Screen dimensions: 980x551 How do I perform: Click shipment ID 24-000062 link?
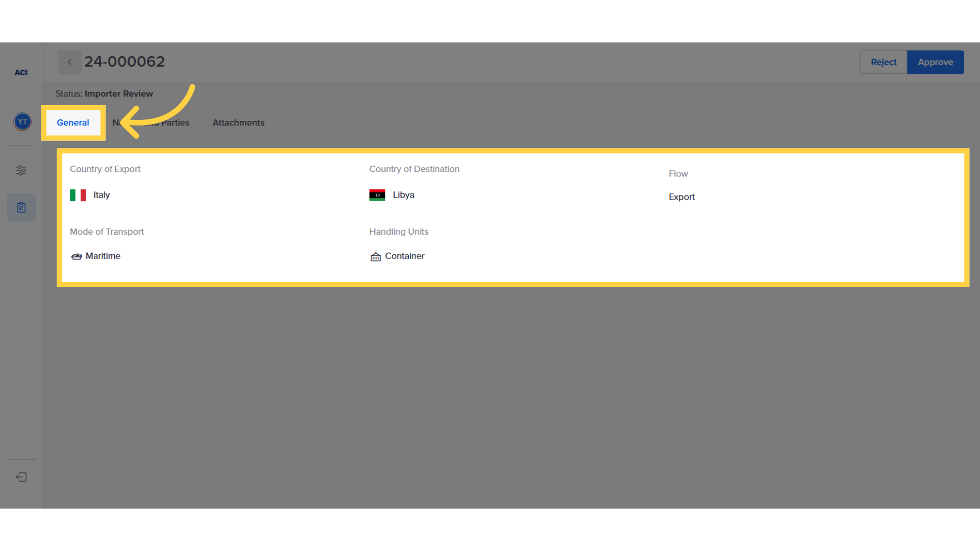pyautogui.click(x=125, y=61)
